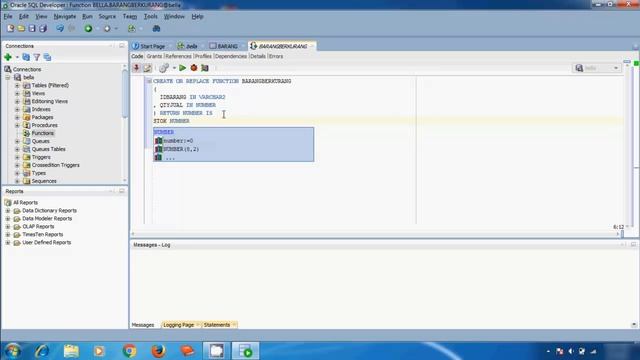Image resolution: width=640 pixels, height=360 pixels.
Task: Open dropdown arrow next to green plus
Action: point(17,58)
